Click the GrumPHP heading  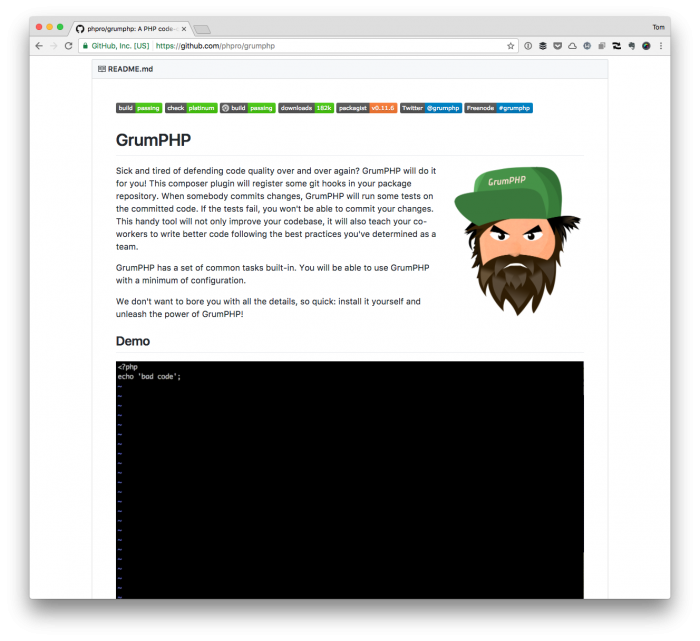pos(153,140)
